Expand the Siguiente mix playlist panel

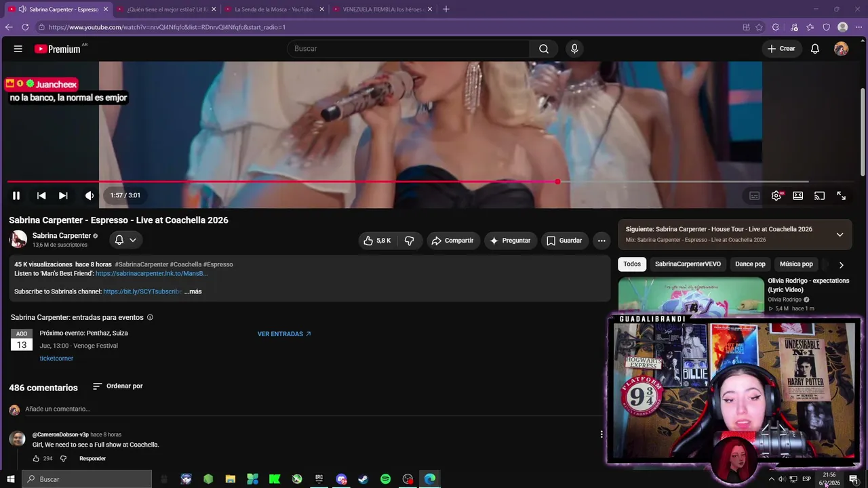click(x=840, y=235)
